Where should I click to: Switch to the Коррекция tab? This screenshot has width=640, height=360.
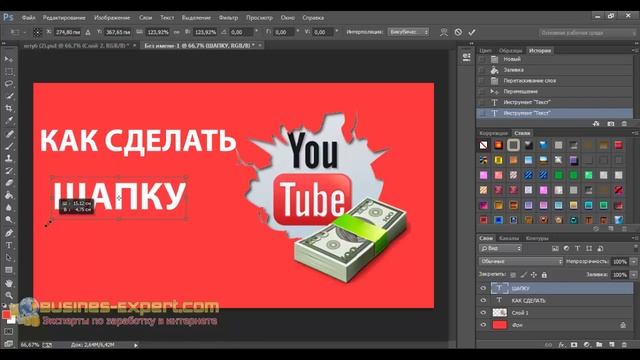point(493,133)
